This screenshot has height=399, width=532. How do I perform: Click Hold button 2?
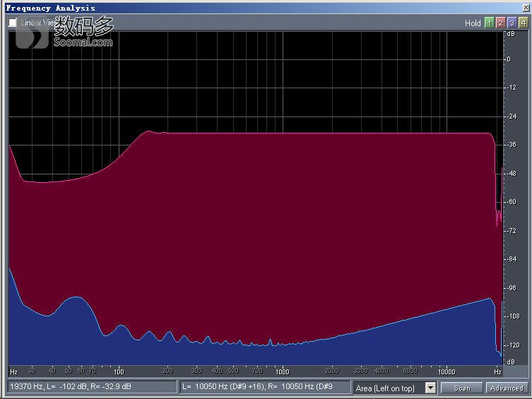pyautogui.click(x=500, y=23)
